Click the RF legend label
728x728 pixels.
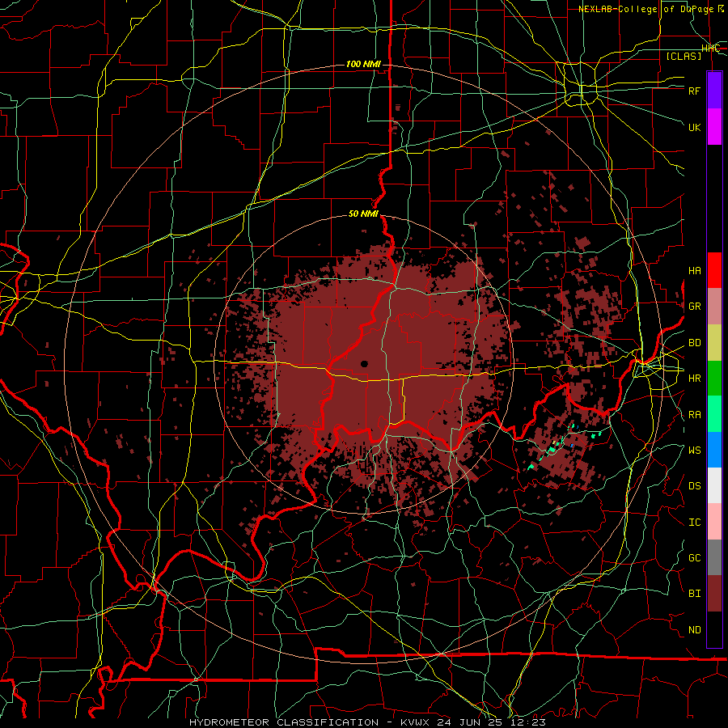pyautogui.click(x=694, y=91)
